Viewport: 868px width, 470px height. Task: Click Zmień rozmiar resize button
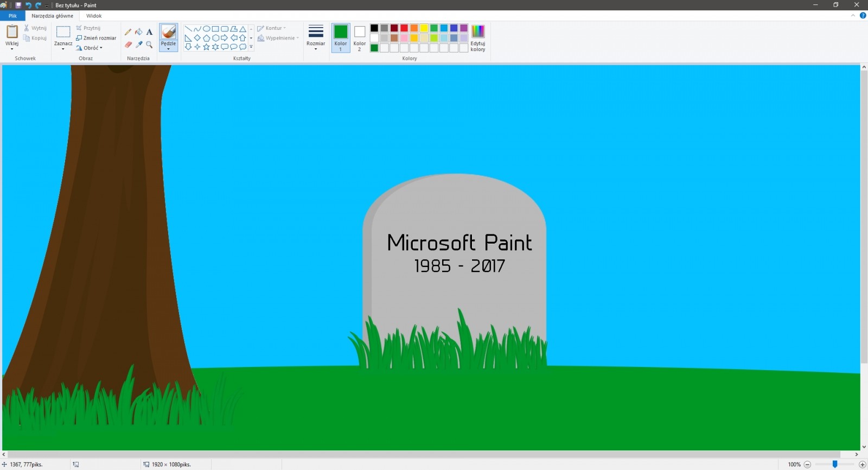[96, 38]
